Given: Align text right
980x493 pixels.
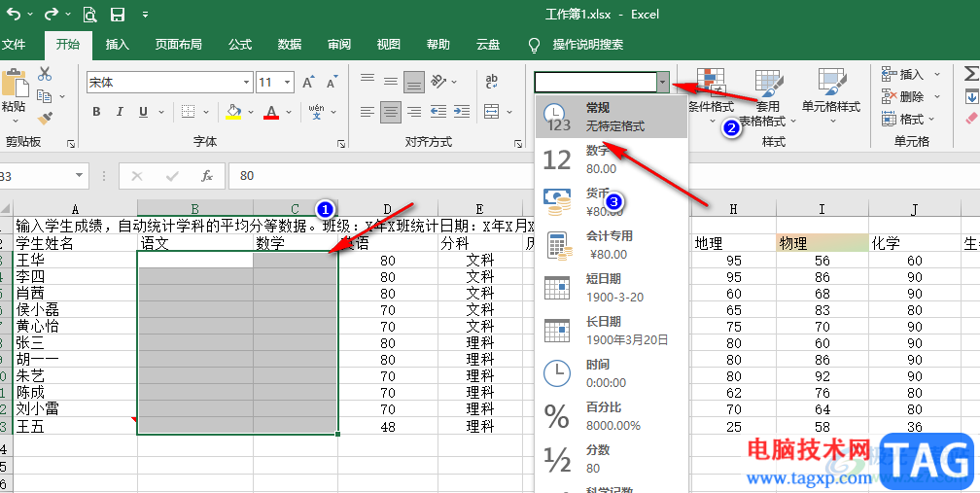Looking at the screenshot, I should pyautogui.click(x=414, y=112).
